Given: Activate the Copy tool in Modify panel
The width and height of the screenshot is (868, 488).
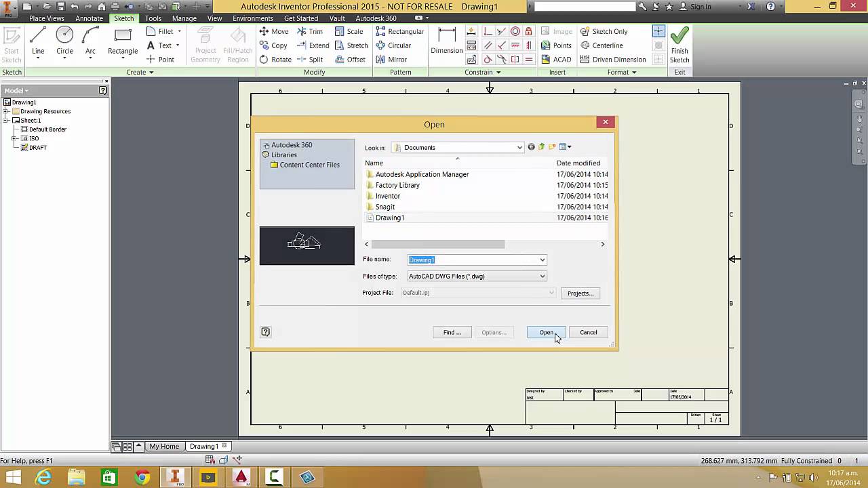Looking at the screenshot, I should 273,45.
